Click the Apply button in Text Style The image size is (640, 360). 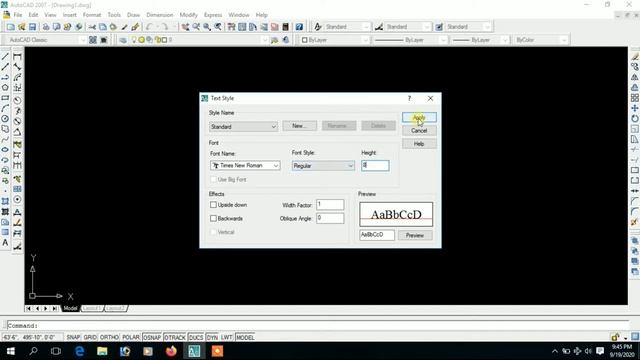[419, 118]
